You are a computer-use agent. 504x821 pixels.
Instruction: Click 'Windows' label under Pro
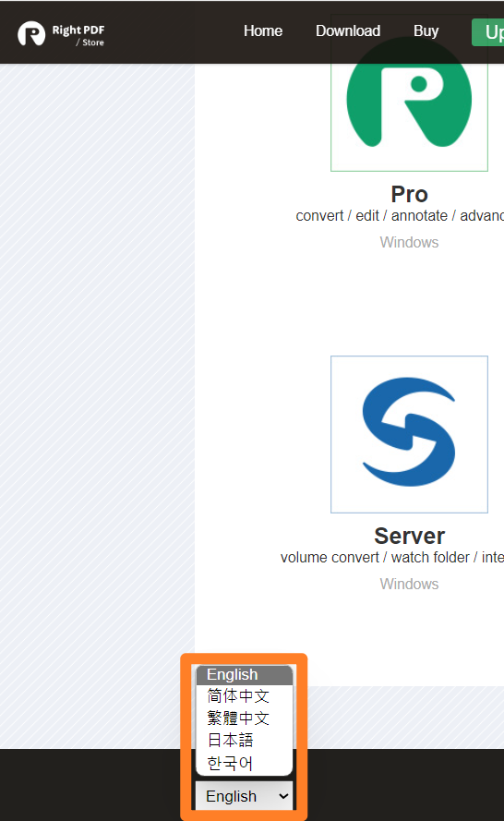coord(409,243)
